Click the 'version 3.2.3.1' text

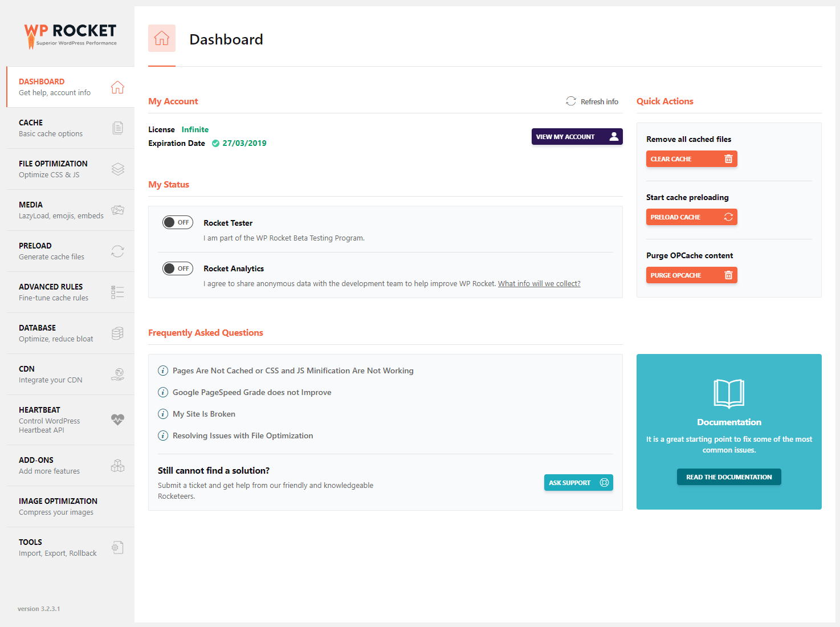[39, 609]
